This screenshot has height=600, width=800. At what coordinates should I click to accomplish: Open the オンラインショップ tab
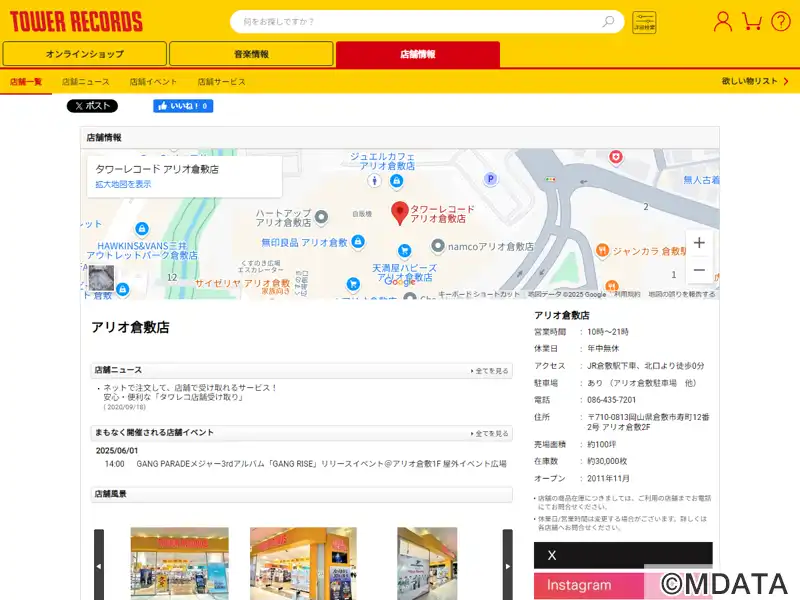(85, 54)
